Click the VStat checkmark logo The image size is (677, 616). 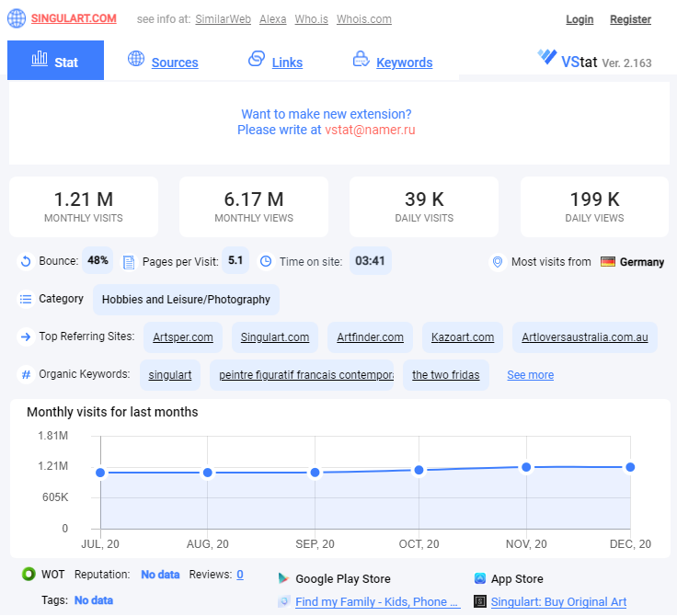[x=547, y=57]
